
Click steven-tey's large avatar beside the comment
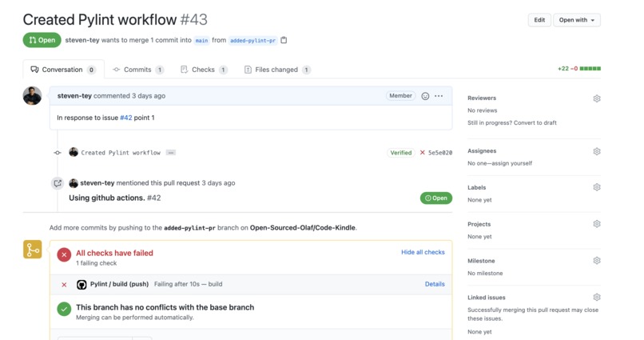32,96
